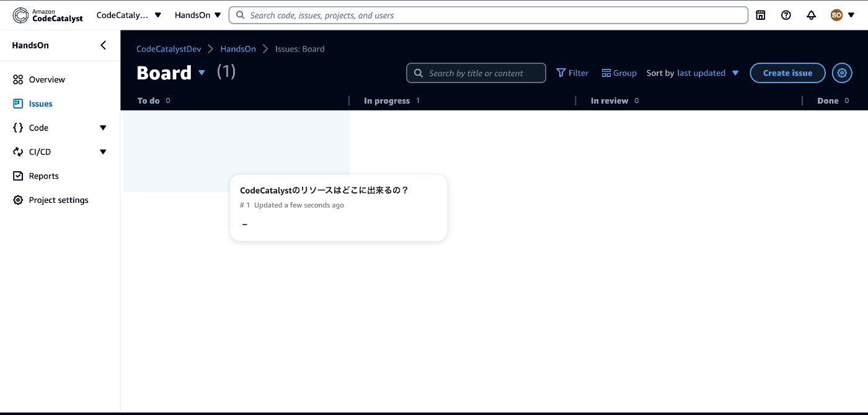Open the CodeCatalystのリソース issue card title

[324, 190]
